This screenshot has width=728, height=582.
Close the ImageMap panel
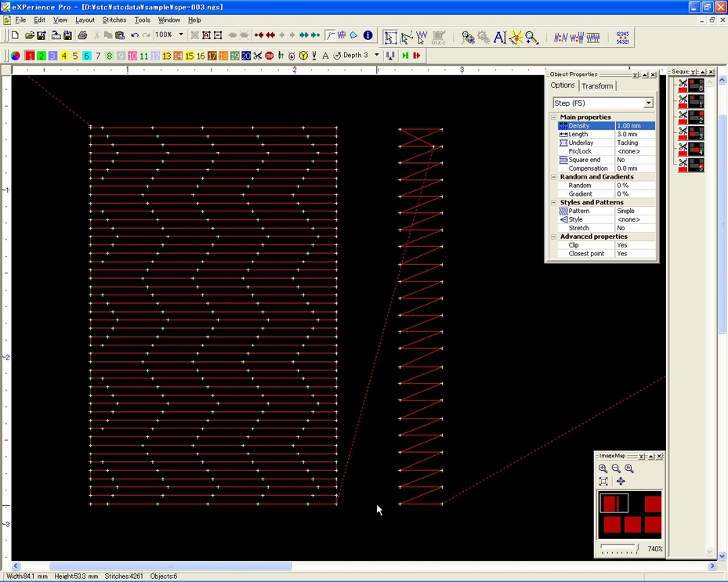pyautogui.click(x=659, y=456)
